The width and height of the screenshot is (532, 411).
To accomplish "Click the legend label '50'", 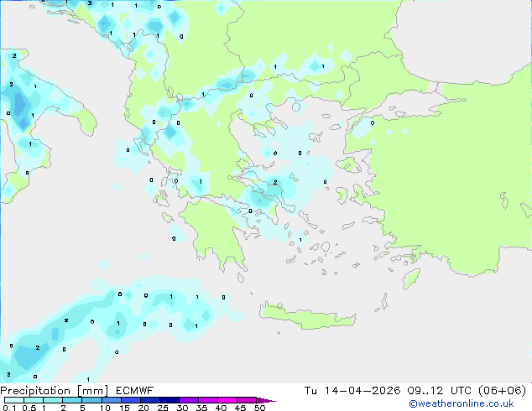I will pyautogui.click(x=259, y=408).
